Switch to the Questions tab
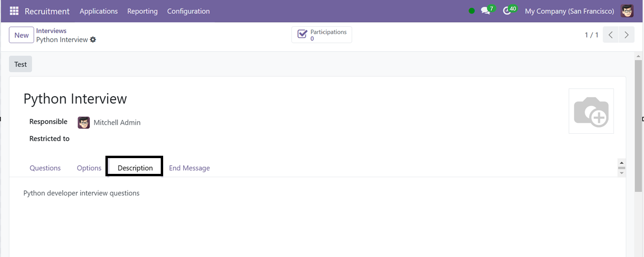Image resolution: width=644 pixels, height=257 pixels. point(45,168)
